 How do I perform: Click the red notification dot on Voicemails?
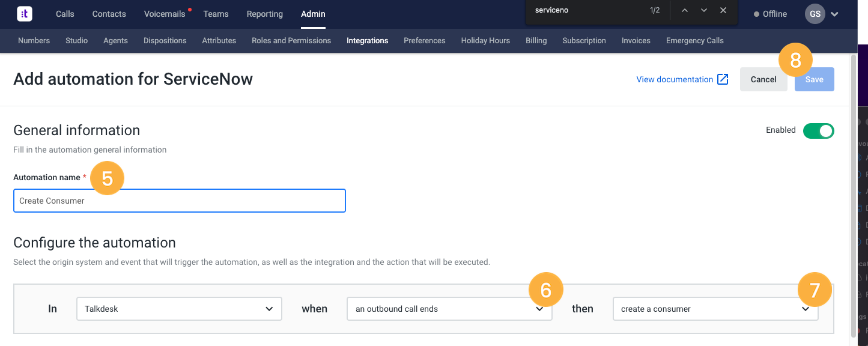189,8
